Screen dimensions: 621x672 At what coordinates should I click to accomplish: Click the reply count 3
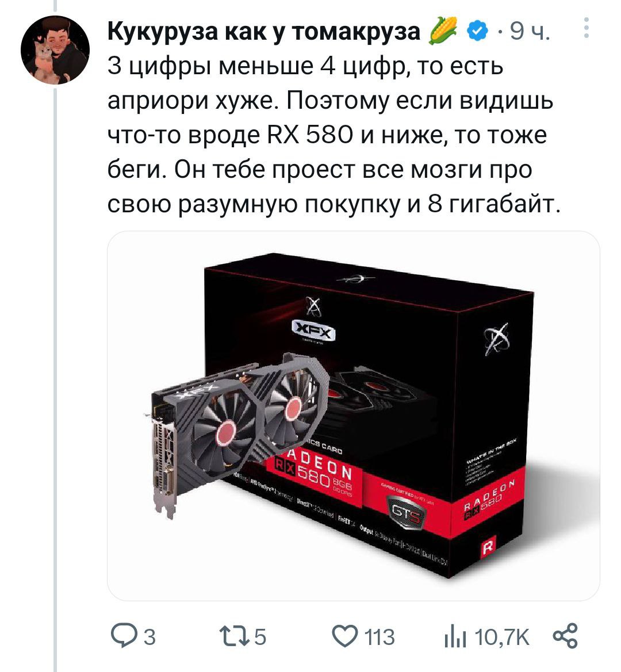tap(149, 637)
